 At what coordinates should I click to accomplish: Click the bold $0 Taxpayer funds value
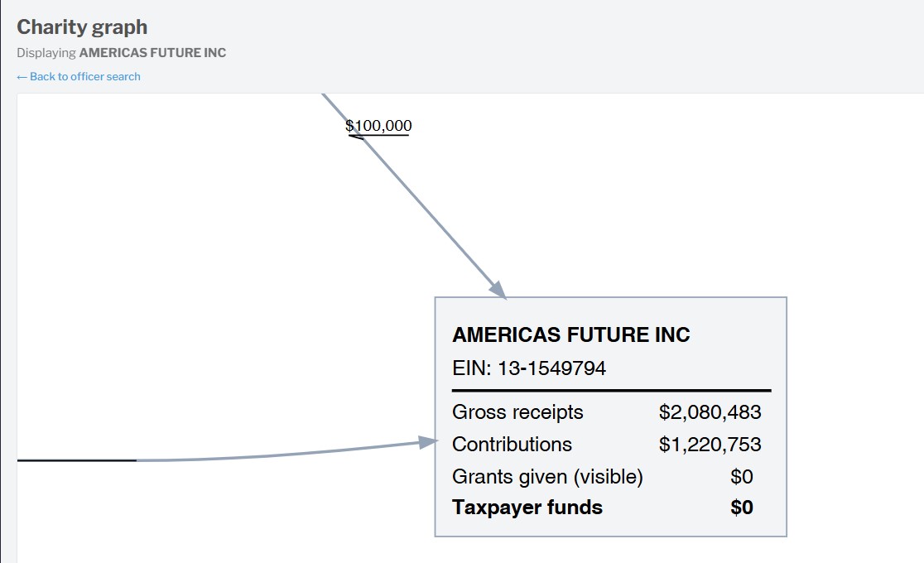pyautogui.click(x=742, y=508)
